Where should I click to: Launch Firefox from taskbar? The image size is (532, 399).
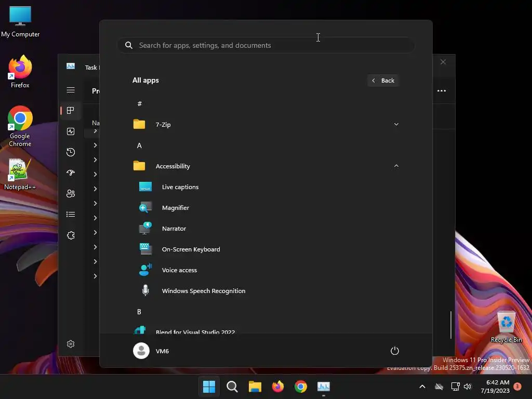278,387
